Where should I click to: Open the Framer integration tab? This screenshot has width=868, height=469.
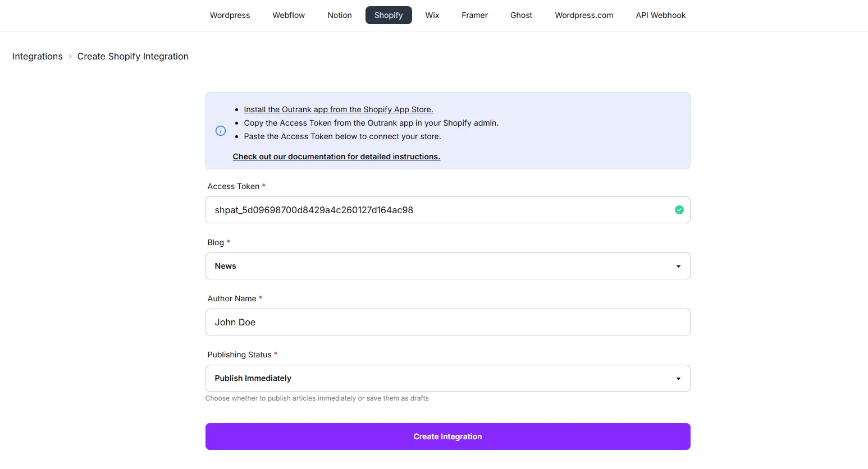click(474, 15)
